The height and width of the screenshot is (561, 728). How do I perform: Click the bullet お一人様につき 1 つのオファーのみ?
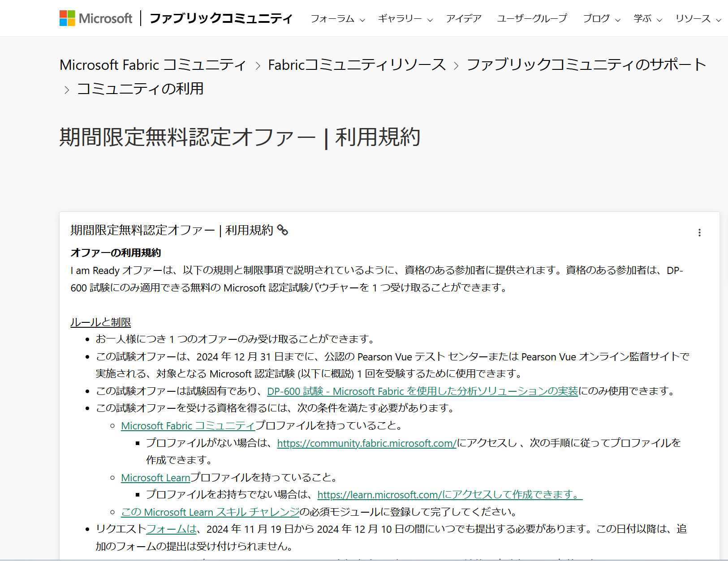(236, 339)
